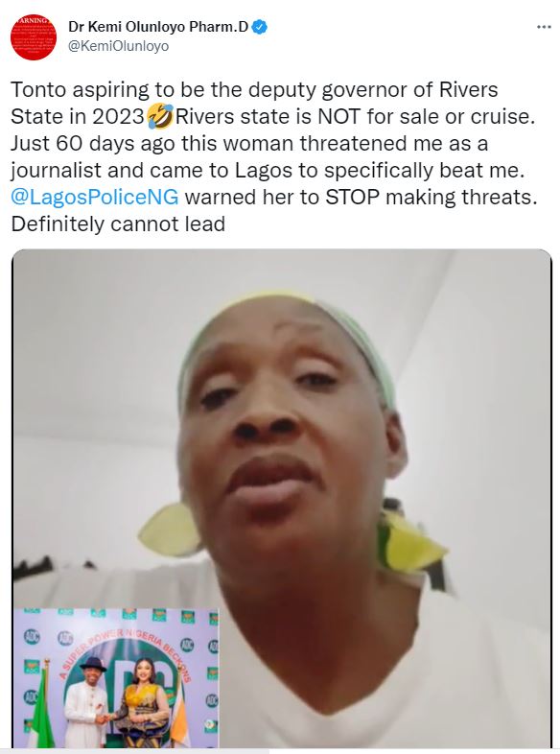
Task: Click the blue verified badge
Action: [x=260, y=27]
